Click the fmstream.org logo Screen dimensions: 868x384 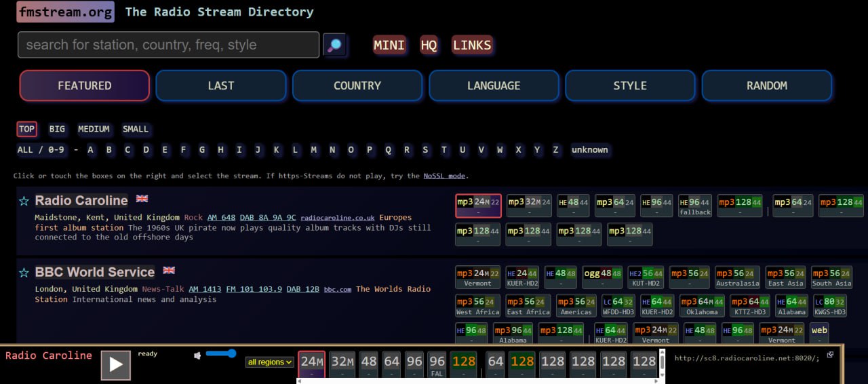click(x=65, y=12)
